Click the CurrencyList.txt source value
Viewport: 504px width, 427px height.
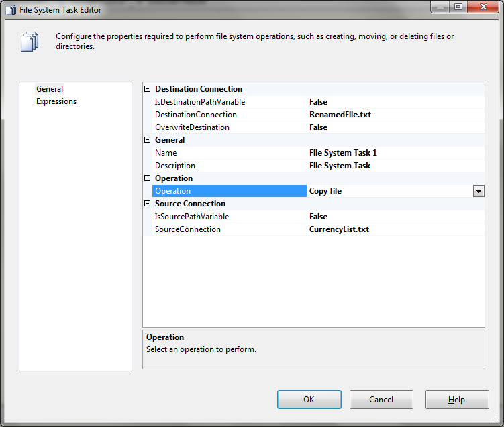[x=339, y=229]
